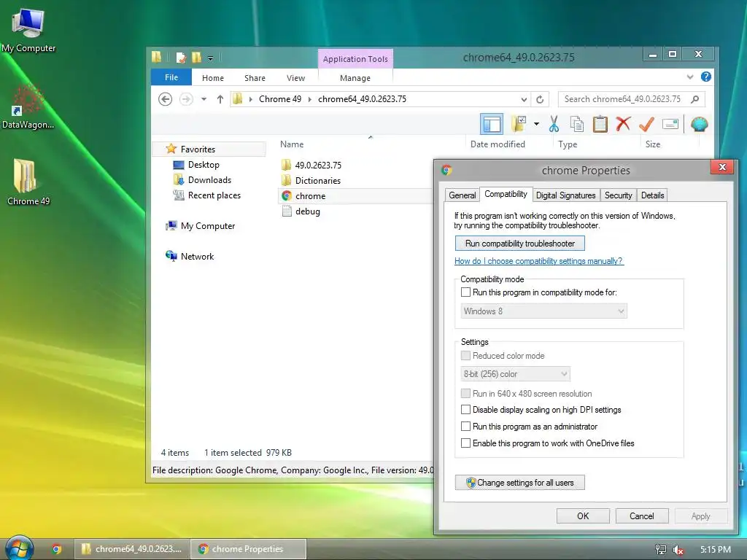This screenshot has height=560, width=747.
Task: Click the Rename icon in toolbar
Action: coord(670,124)
